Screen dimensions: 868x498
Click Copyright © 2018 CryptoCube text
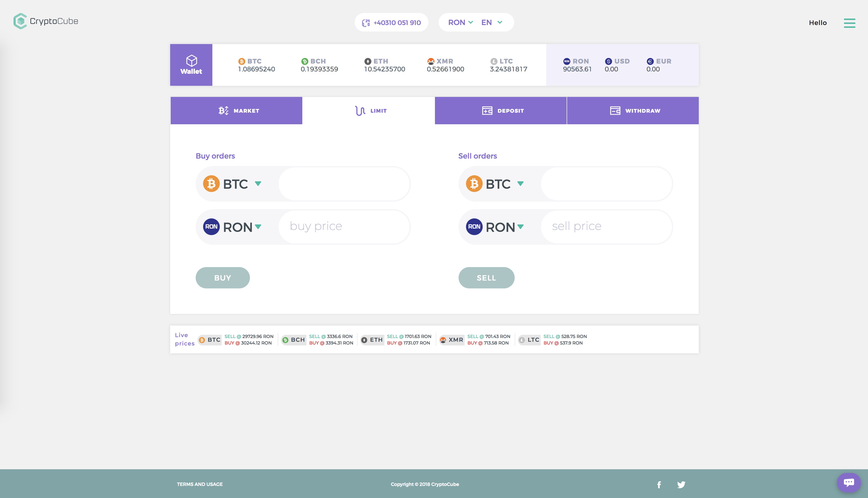(425, 484)
